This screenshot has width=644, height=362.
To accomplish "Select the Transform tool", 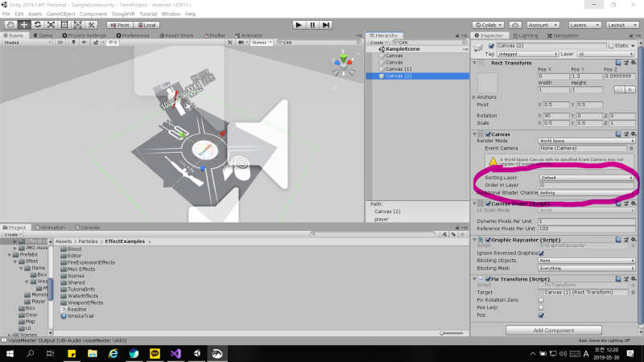I will (77, 25).
